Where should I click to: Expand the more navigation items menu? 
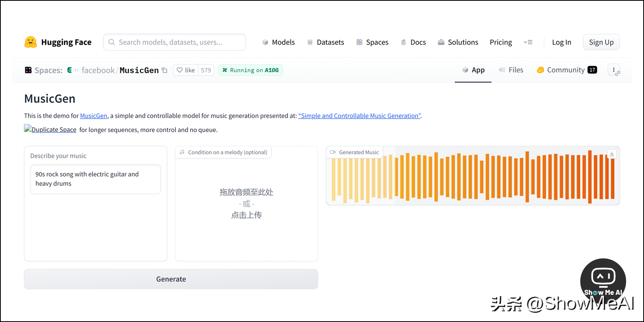528,42
